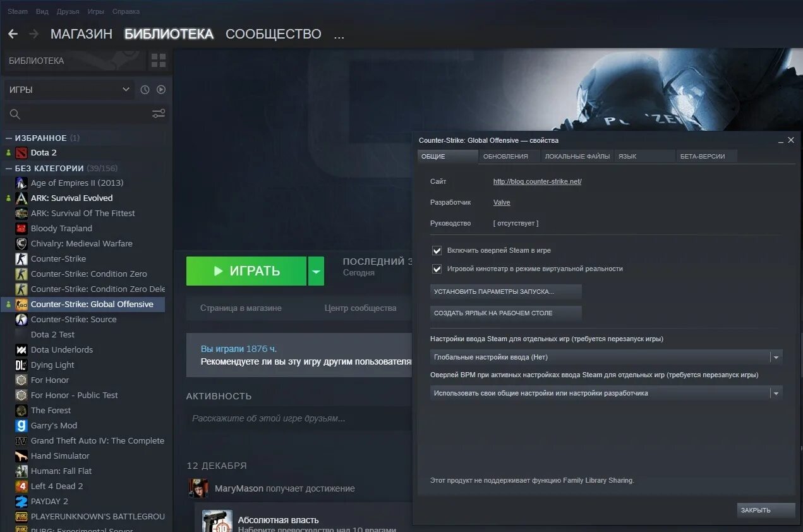Toggle 'Игровой кинотеатр' virtual reality checkbox

(437, 269)
